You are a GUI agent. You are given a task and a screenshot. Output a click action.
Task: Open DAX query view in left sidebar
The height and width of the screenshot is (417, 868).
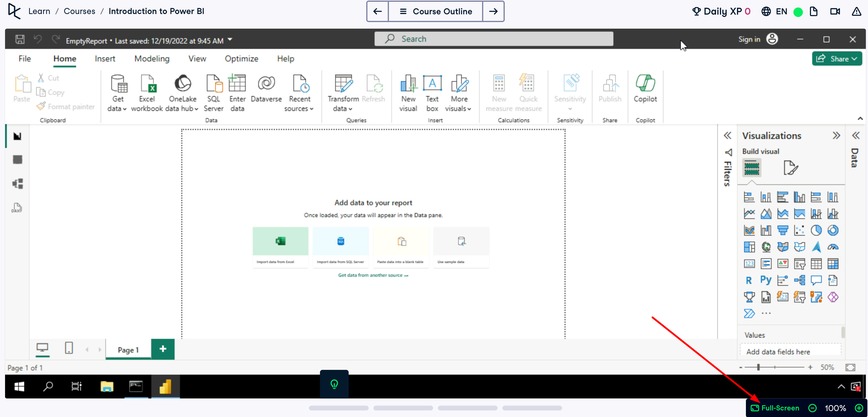tap(17, 208)
